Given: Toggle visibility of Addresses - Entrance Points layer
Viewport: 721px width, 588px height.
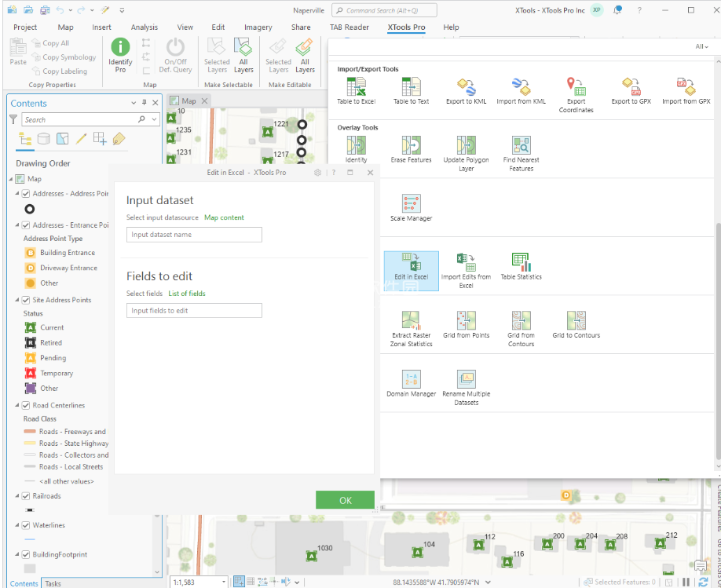Looking at the screenshot, I should pos(26,225).
